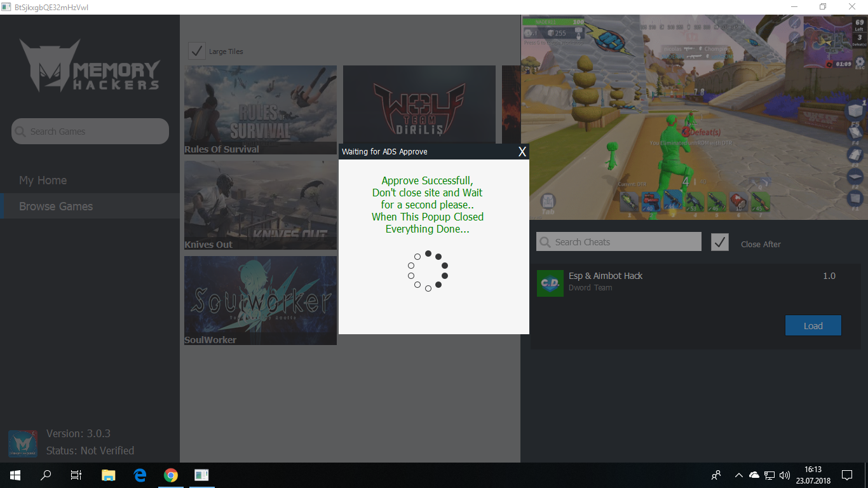Click the Search Cheats input field
The width and height of the screenshot is (868, 488).
pyautogui.click(x=619, y=241)
